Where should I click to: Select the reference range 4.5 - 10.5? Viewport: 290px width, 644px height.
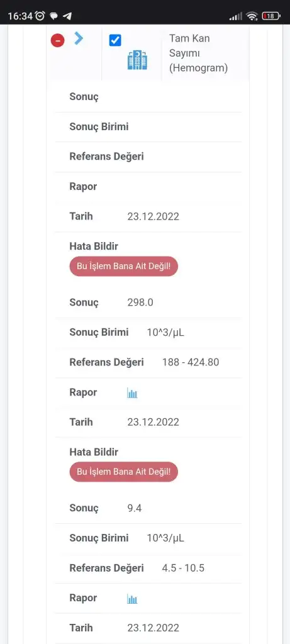(183, 568)
